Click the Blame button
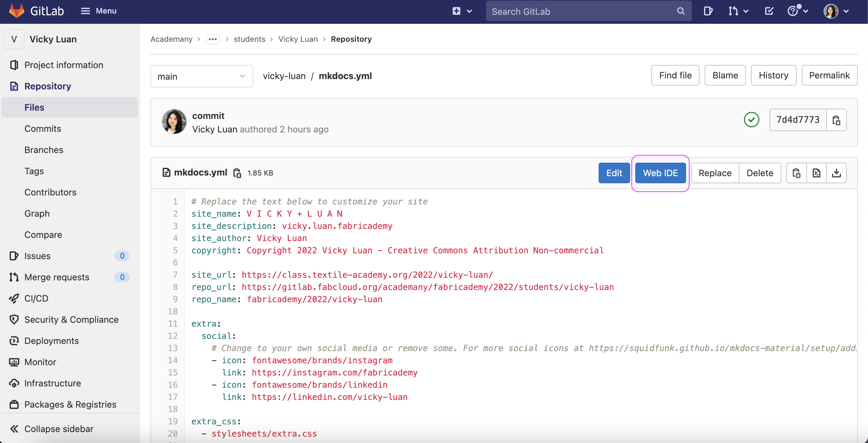868x443 pixels. [x=725, y=75]
